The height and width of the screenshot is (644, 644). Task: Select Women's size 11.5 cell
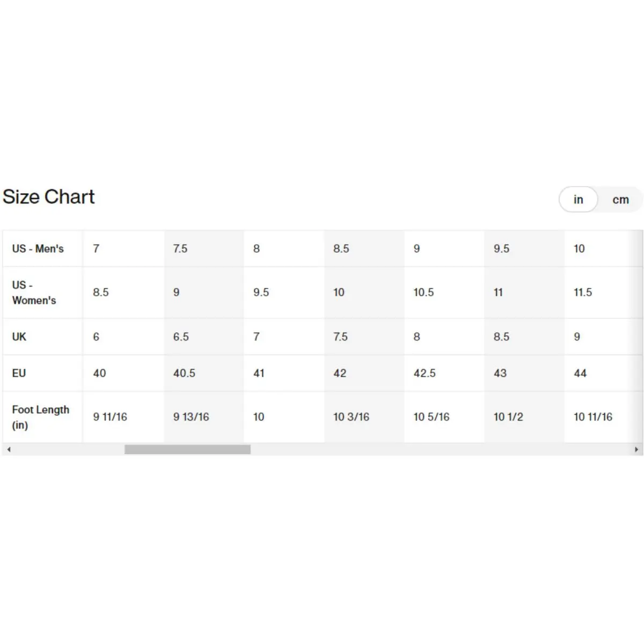(596, 292)
